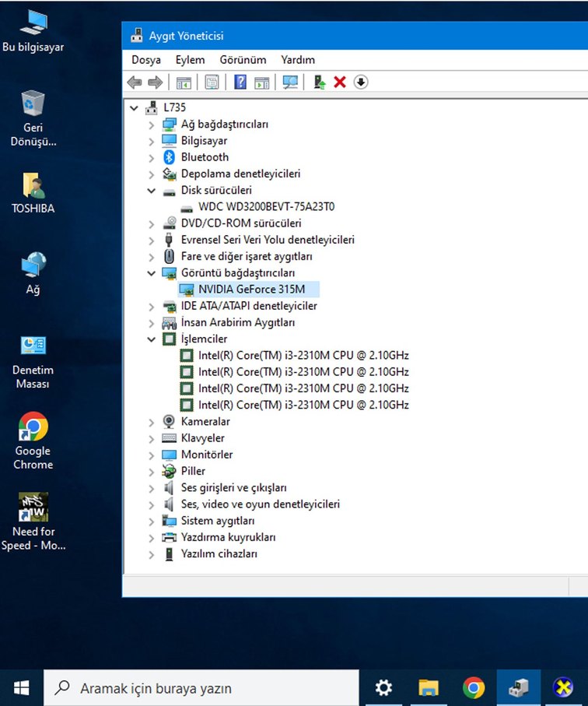Select Yazdırma kuyrukları category
The width and height of the screenshot is (588, 706).
(x=228, y=537)
